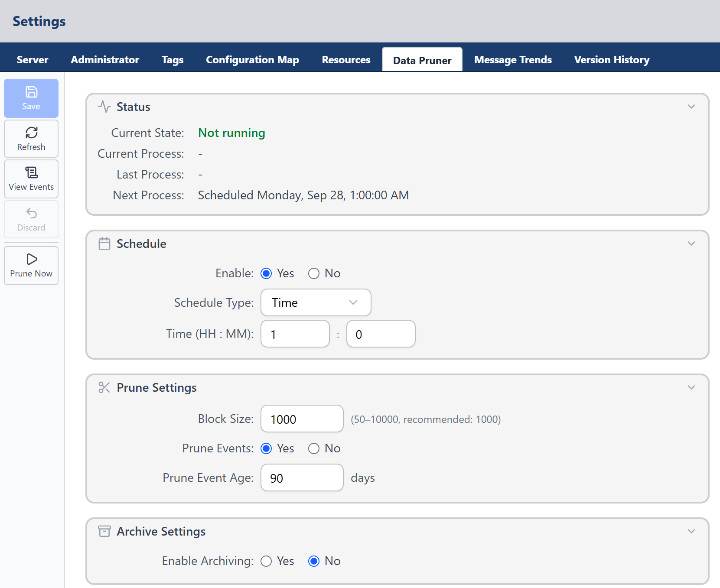
Task: Click the Prune Settings scissors icon
Action: (x=104, y=387)
